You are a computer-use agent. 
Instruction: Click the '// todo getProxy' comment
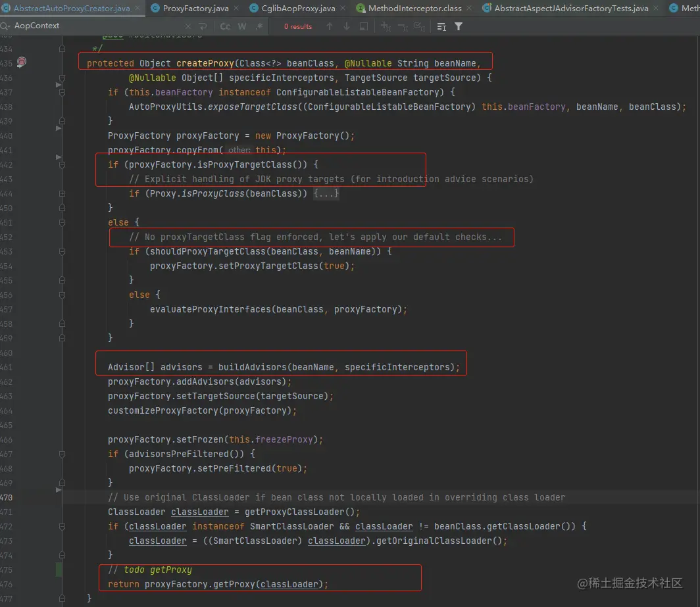pos(149,570)
